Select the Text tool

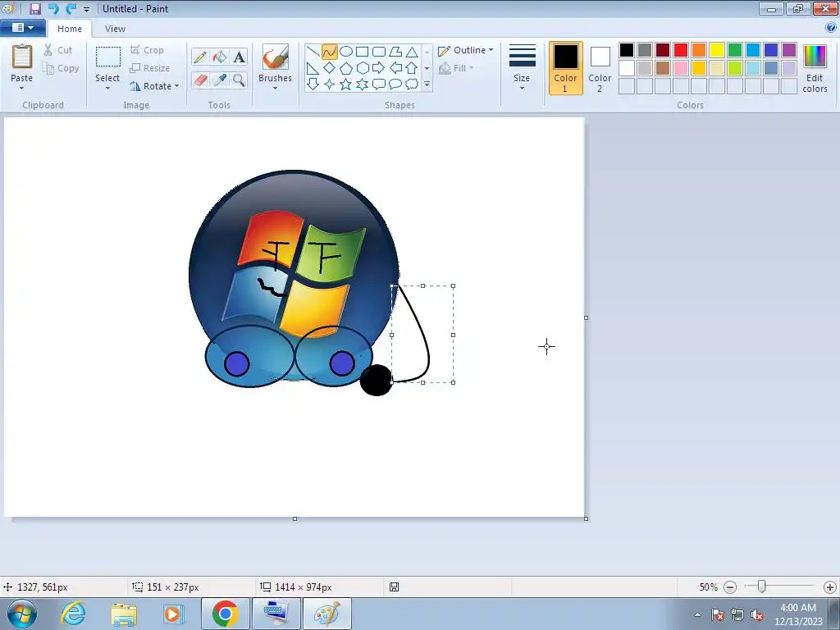(x=239, y=57)
